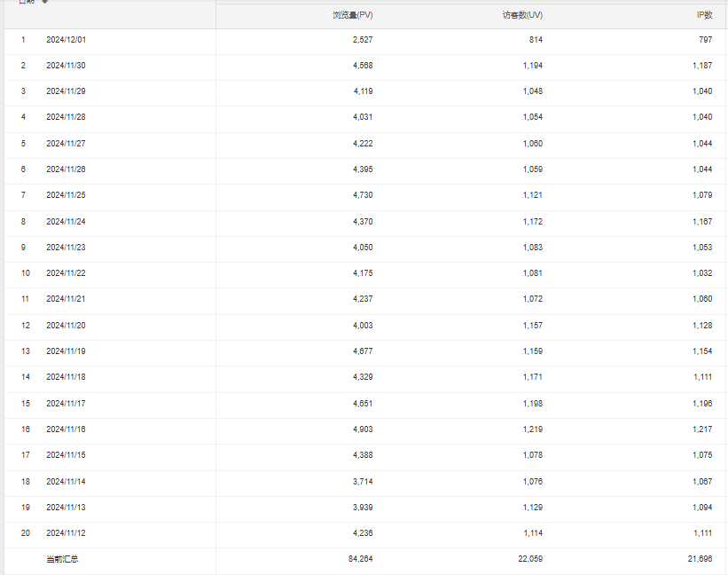The width and height of the screenshot is (728, 575).
Task: Click the last row date 2024/11/12
Action: coord(66,533)
